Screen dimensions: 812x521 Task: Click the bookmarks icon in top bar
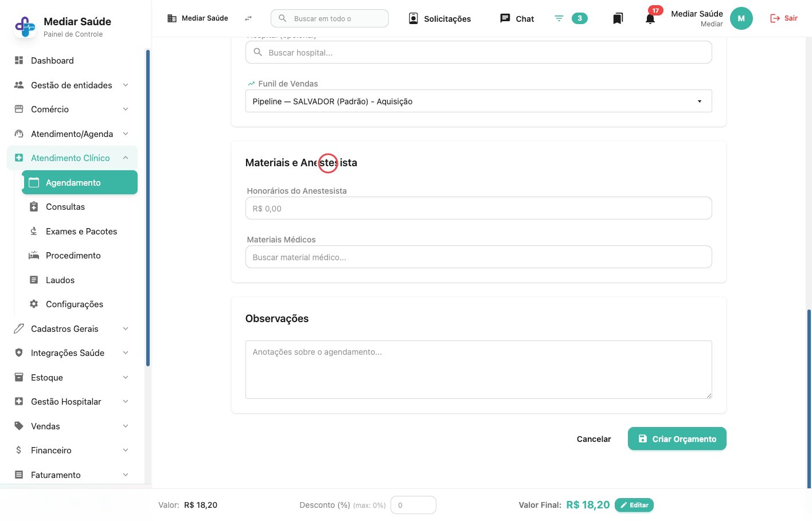click(618, 18)
